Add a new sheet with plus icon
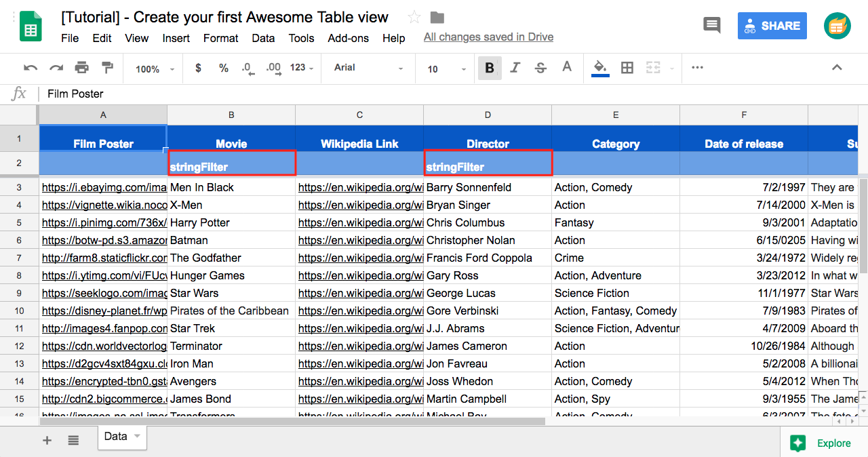Image resolution: width=868 pixels, height=457 pixels. [x=47, y=441]
